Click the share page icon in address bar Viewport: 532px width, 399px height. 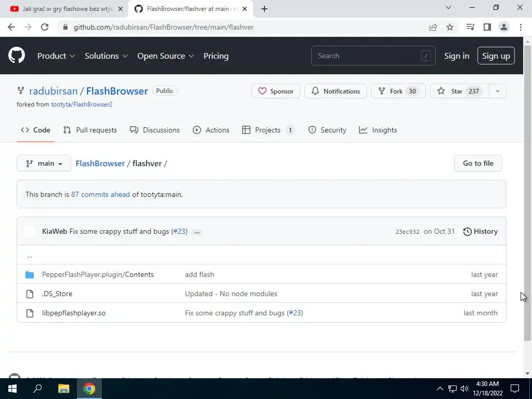pos(433,27)
